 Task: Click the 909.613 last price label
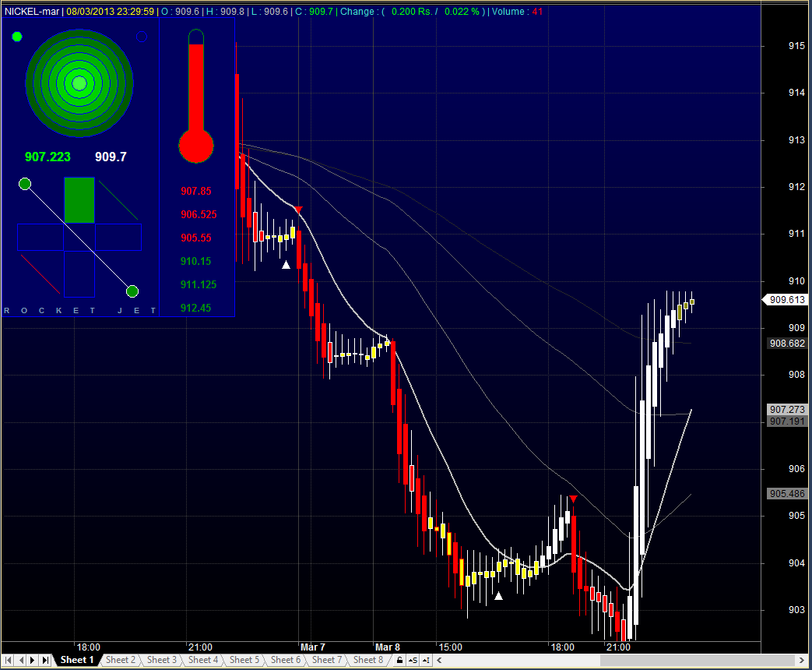(786, 299)
